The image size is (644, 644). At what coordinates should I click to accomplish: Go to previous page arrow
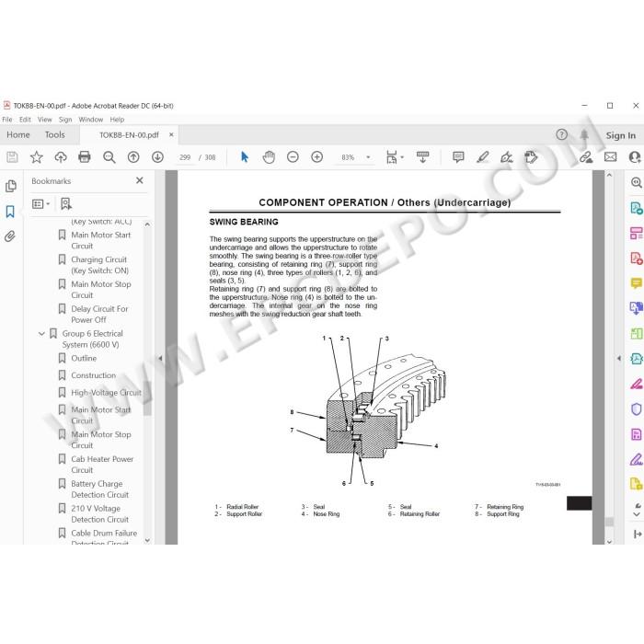coord(133,157)
